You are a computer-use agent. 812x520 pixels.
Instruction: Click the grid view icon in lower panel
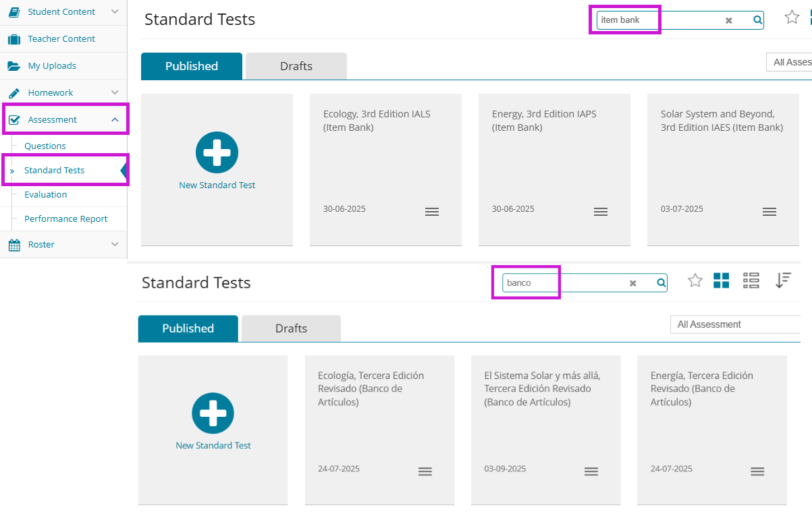(721, 281)
